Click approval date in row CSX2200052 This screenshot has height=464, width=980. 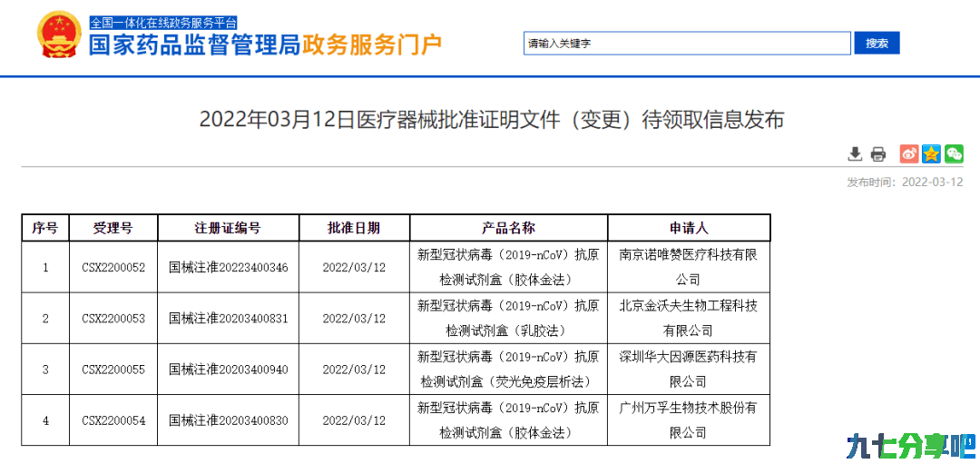click(x=354, y=267)
